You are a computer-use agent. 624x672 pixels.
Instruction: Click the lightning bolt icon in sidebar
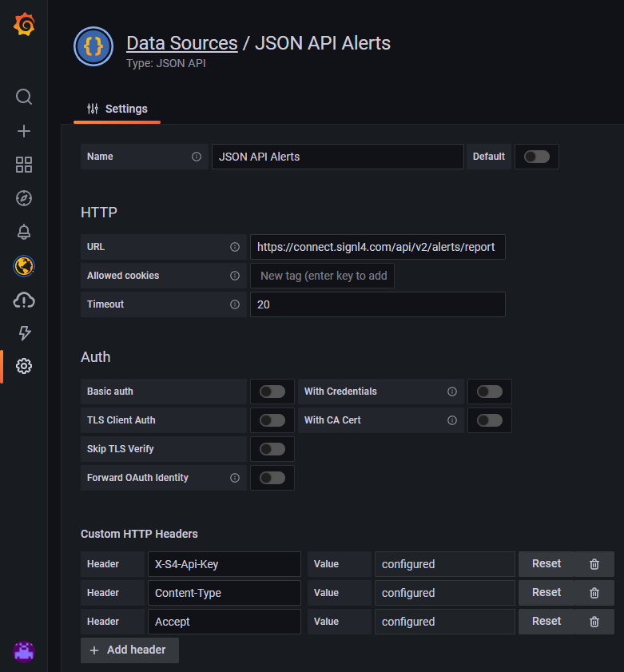pos(24,333)
